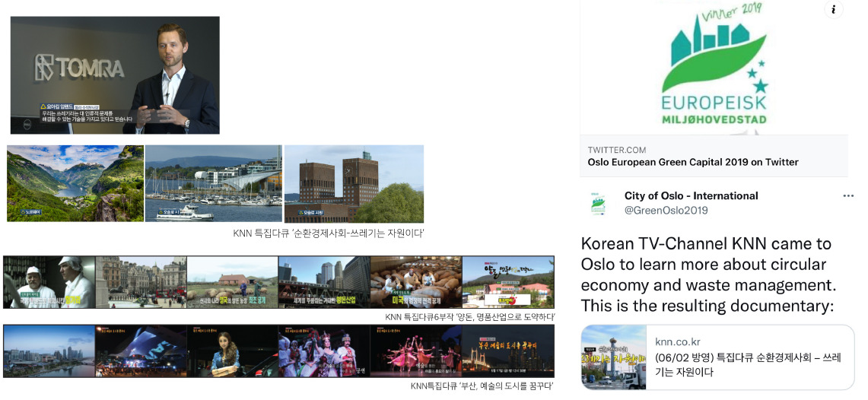Screen dimensions: 868x400
Task: Click the knn.co.kr card thumbnail image
Action: (613, 357)
